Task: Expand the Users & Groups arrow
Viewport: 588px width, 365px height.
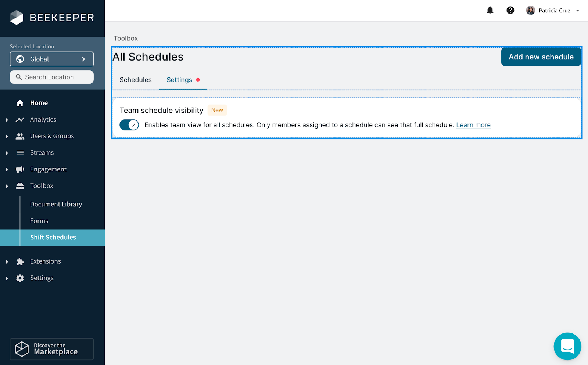Action: (x=7, y=136)
